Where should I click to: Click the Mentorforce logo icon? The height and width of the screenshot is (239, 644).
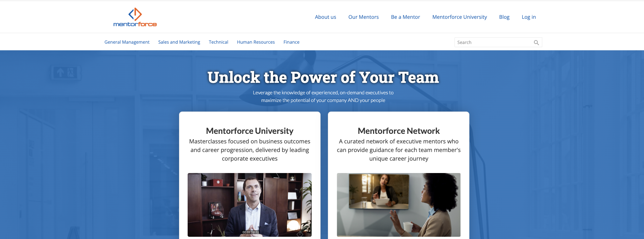pos(135,14)
